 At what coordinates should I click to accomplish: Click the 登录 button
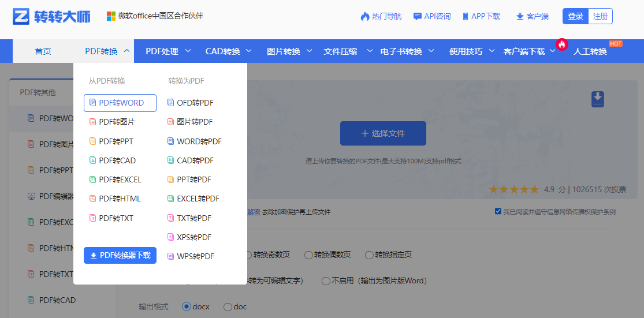(575, 16)
